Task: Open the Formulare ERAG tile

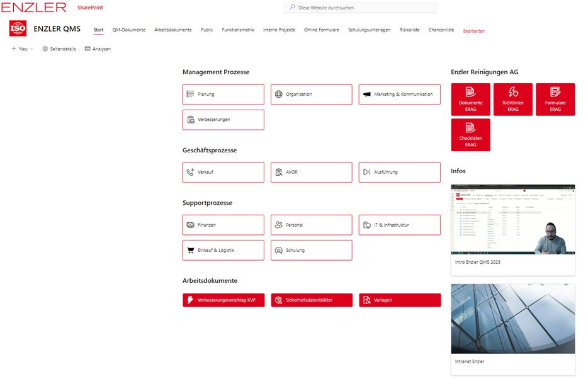Action: 555,100
